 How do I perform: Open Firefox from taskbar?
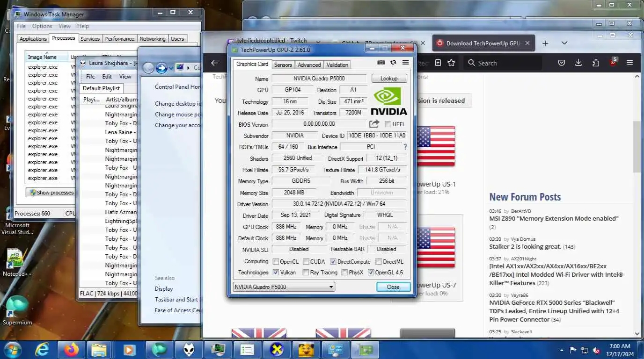[72, 350]
